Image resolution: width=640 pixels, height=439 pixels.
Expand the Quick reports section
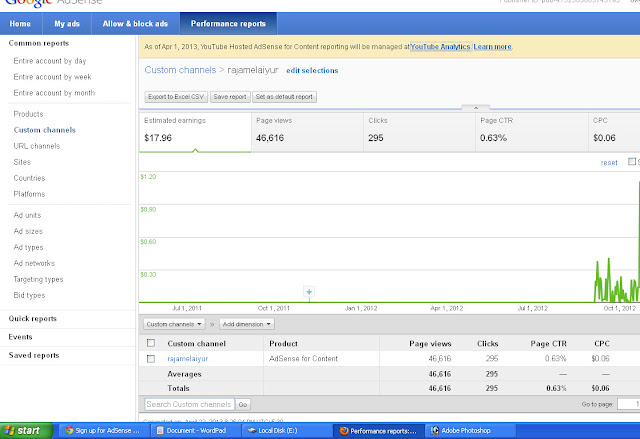click(x=33, y=319)
